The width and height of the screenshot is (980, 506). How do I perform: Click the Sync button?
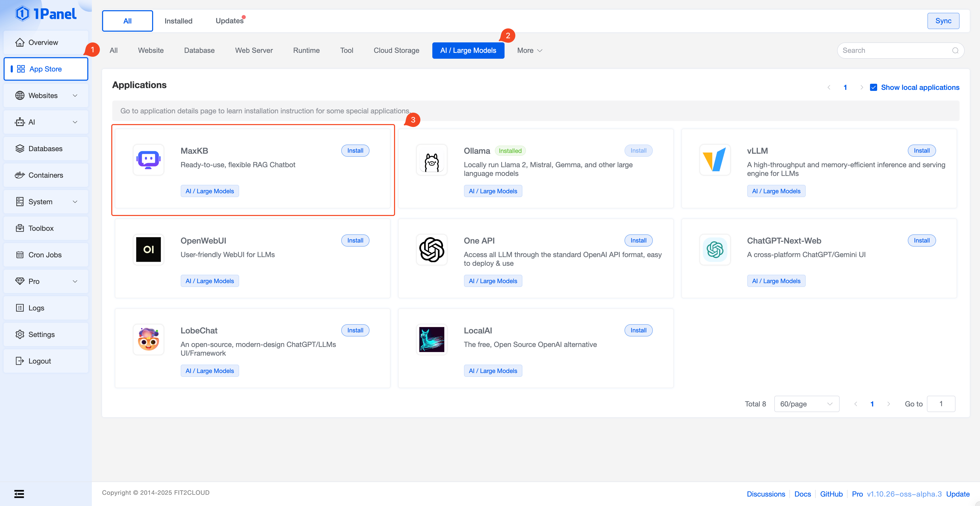[943, 21]
